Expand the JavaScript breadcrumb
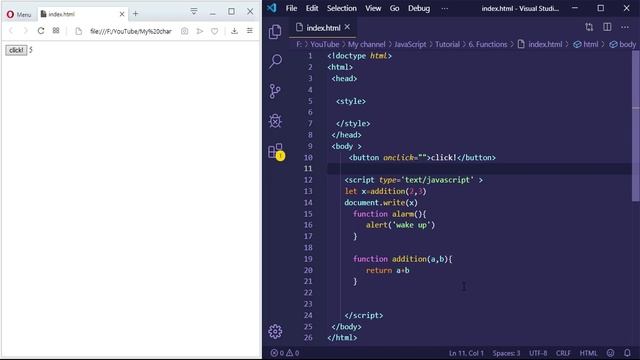The image size is (640, 360). (410, 44)
